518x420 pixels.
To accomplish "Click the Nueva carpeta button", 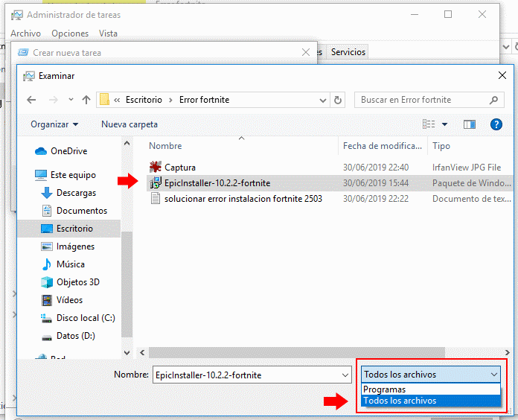I will pyautogui.click(x=129, y=124).
